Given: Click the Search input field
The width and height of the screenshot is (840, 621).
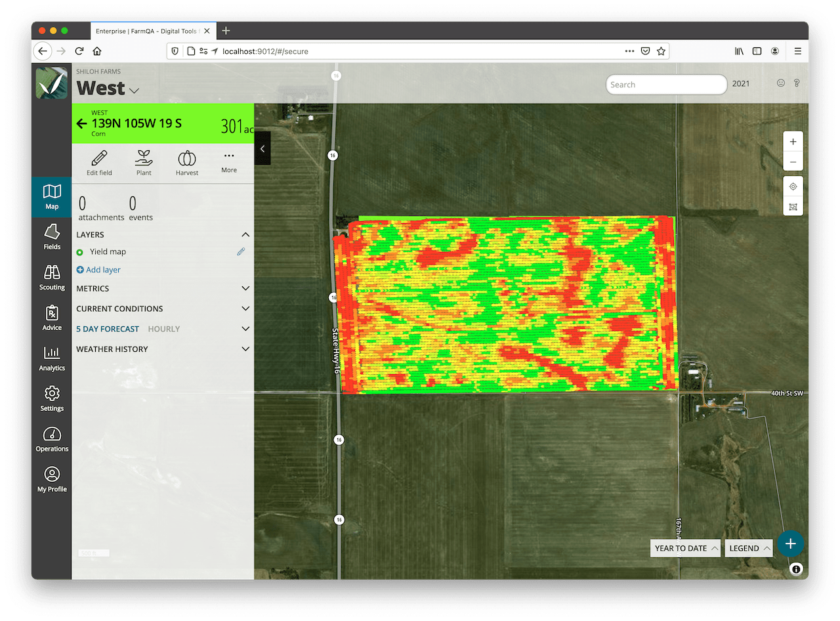Looking at the screenshot, I should coord(666,85).
